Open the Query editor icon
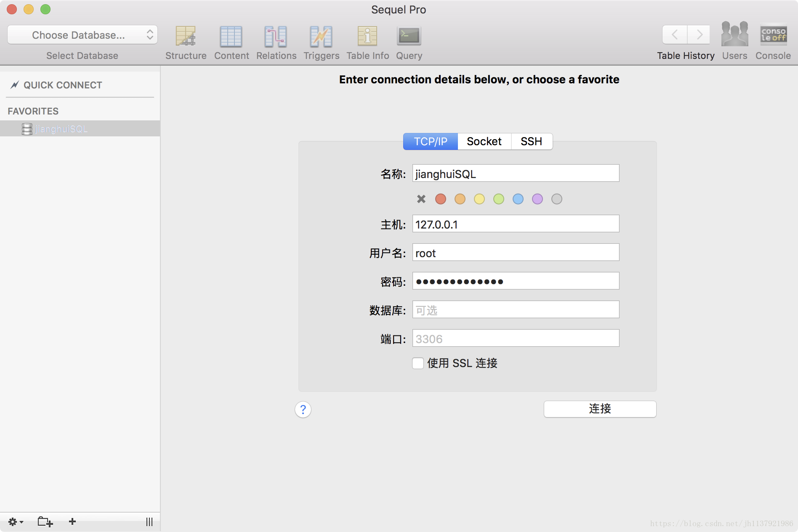 [x=409, y=36]
